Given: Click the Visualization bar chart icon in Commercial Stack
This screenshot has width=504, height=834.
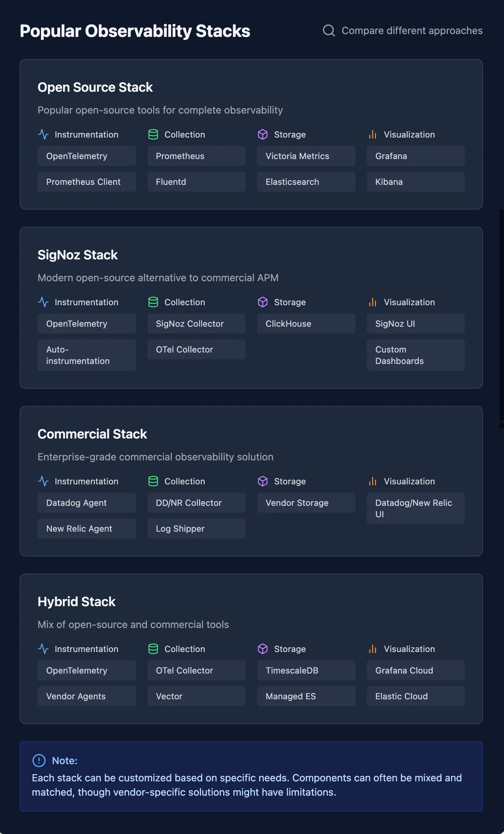Looking at the screenshot, I should click(x=373, y=481).
